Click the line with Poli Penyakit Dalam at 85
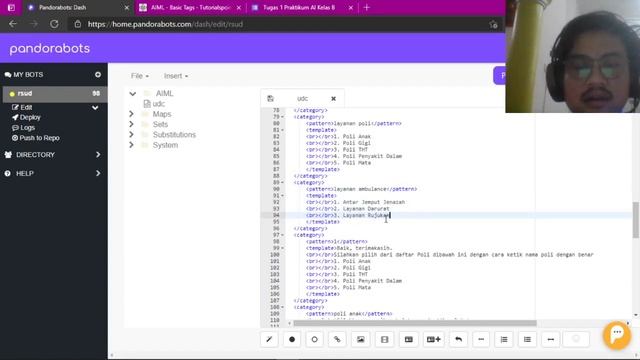The image size is (640, 360). pyautogui.click(x=354, y=156)
